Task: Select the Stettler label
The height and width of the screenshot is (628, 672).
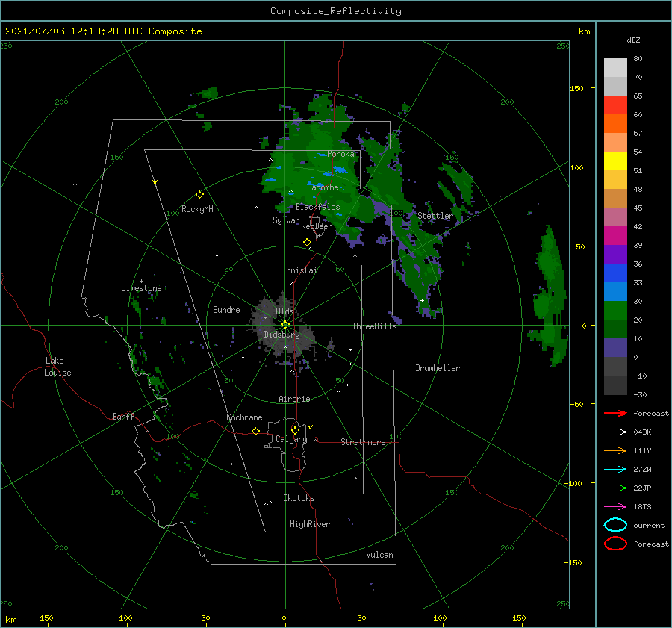Action: [435, 216]
